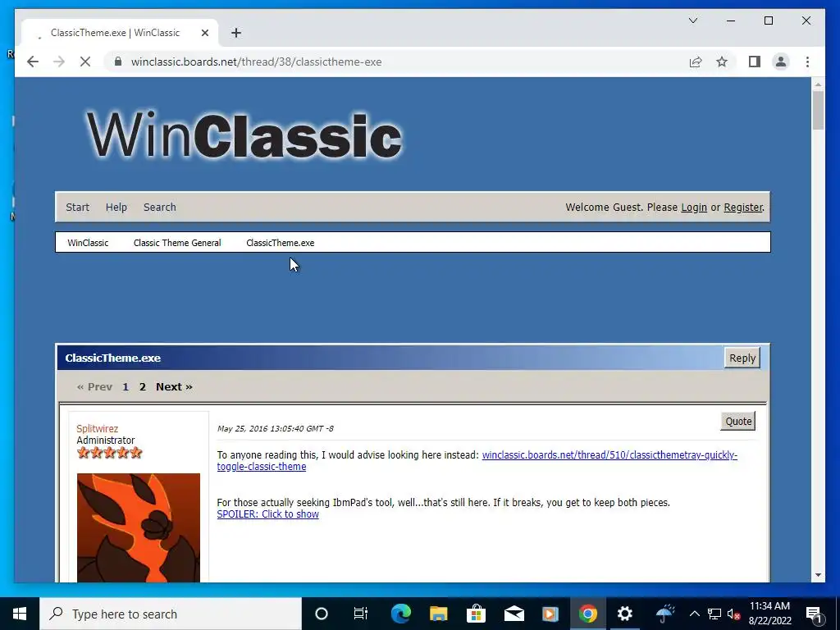Click the Administrator rank text
This screenshot has width=840, height=630.
[x=106, y=441]
